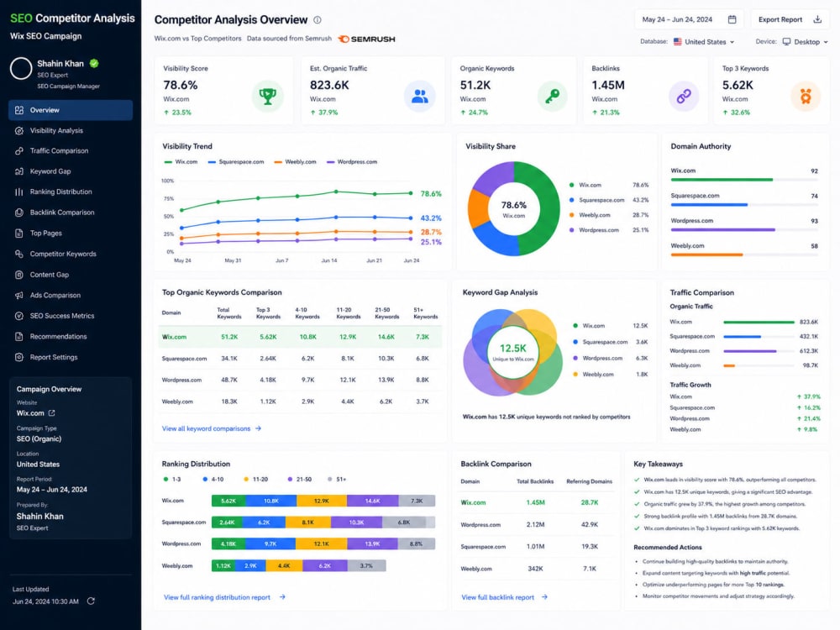
Task: Click the Recommendations sidebar icon
Action: point(19,337)
